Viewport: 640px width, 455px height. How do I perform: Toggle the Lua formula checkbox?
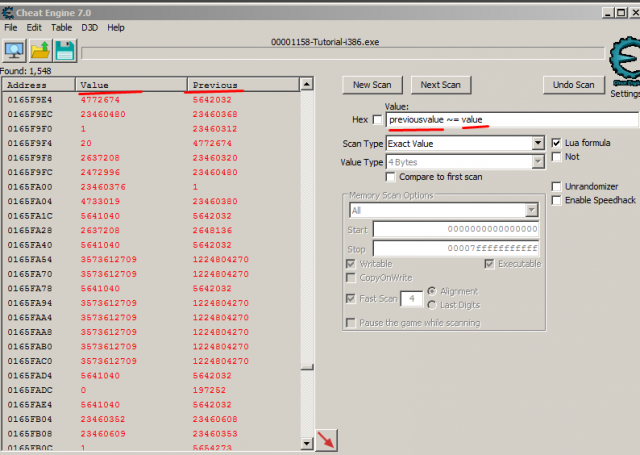click(x=556, y=143)
